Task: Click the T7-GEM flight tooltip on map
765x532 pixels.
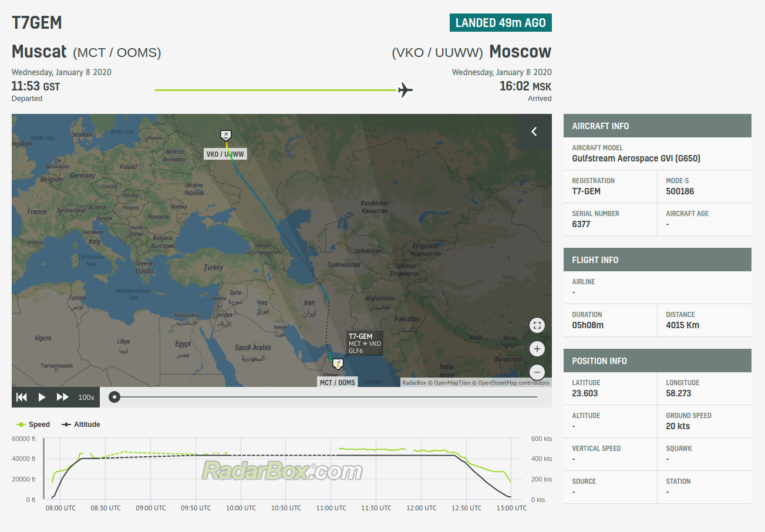Action: (364, 344)
